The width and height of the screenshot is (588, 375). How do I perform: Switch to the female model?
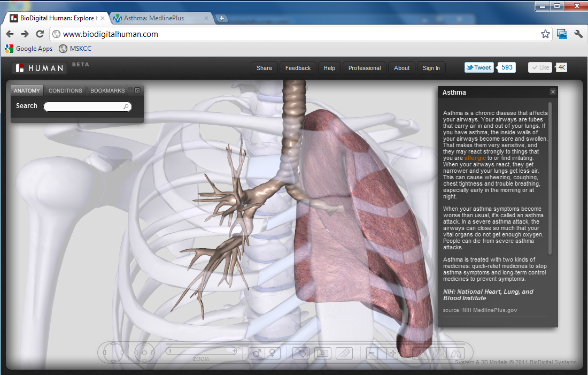273,353
